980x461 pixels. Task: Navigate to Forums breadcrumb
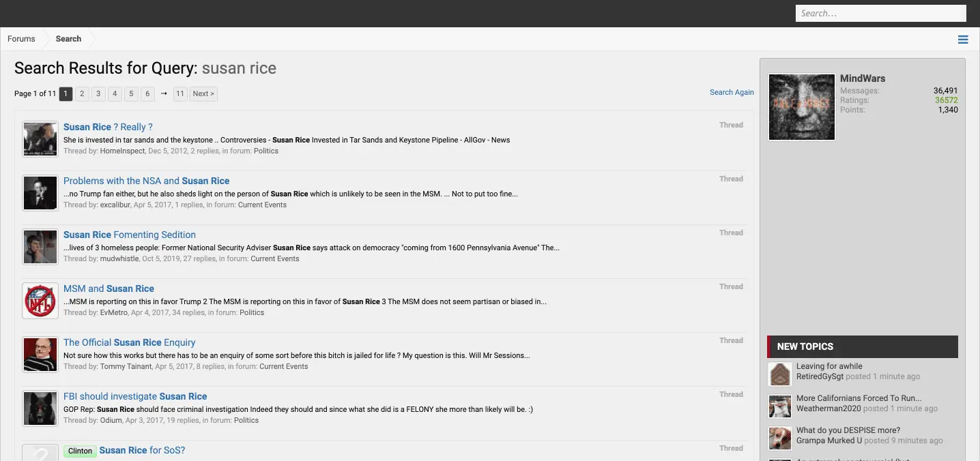[21, 39]
